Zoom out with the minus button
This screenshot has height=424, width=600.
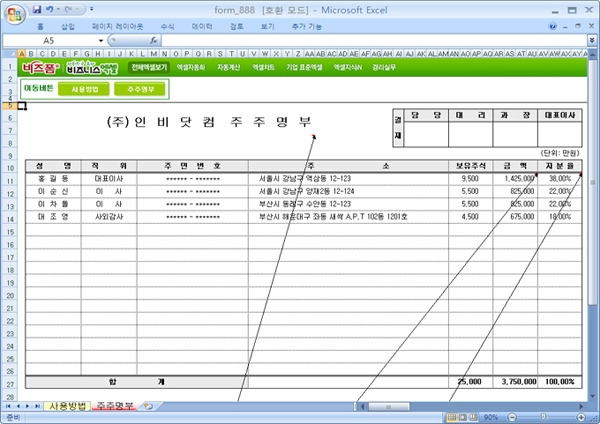512,417
